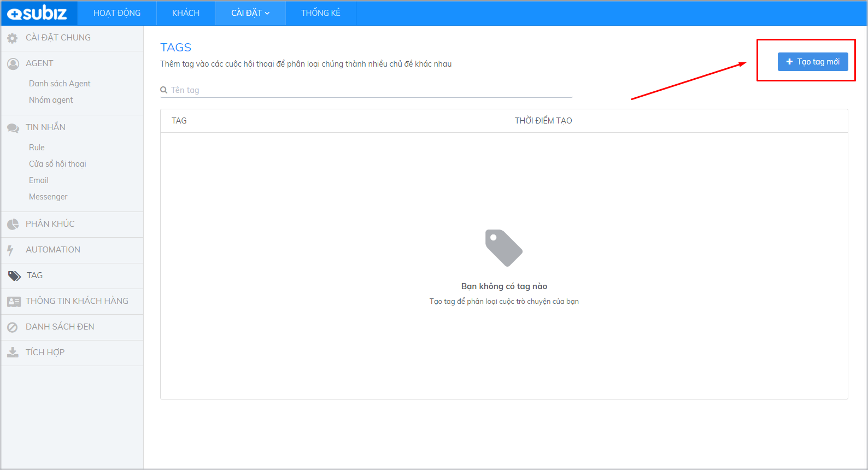Go to the Thống kê tab
The image size is (868, 470).
coord(320,13)
